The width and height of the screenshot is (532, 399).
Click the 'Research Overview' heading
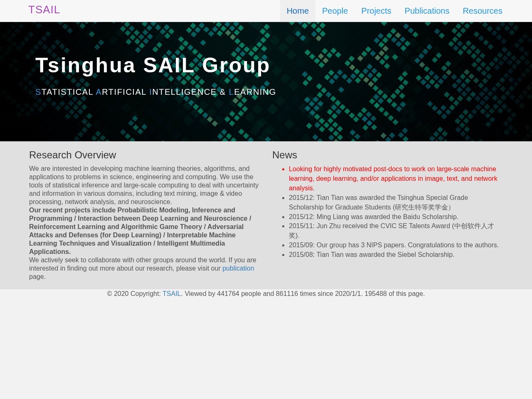[x=72, y=155]
